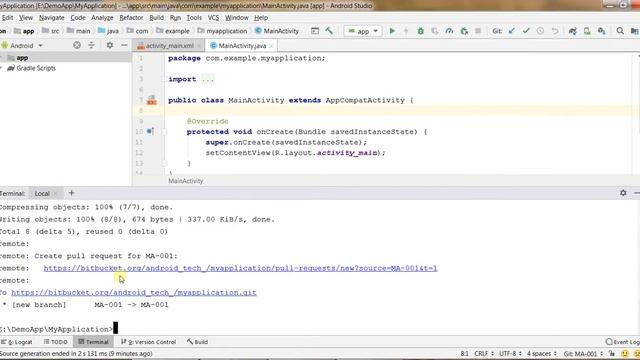640x360 pixels.
Task: Open the bitbucket pull-requests URL link
Action: click(x=240, y=268)
